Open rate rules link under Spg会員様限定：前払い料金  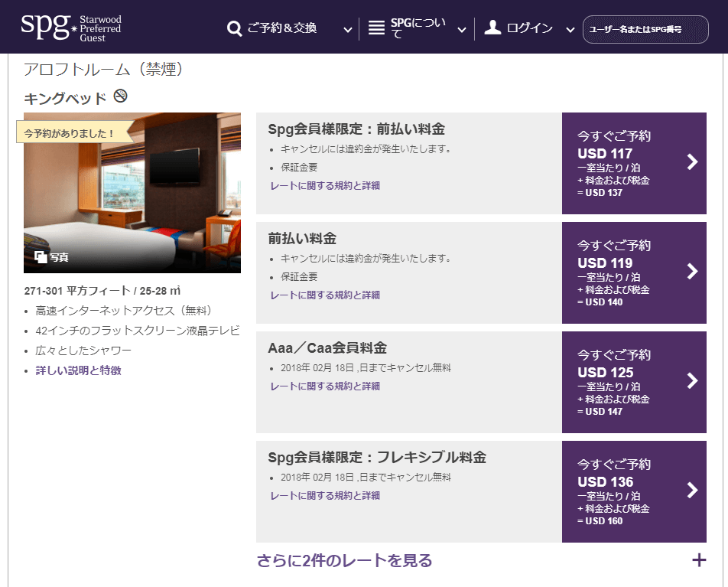point(325,185)
